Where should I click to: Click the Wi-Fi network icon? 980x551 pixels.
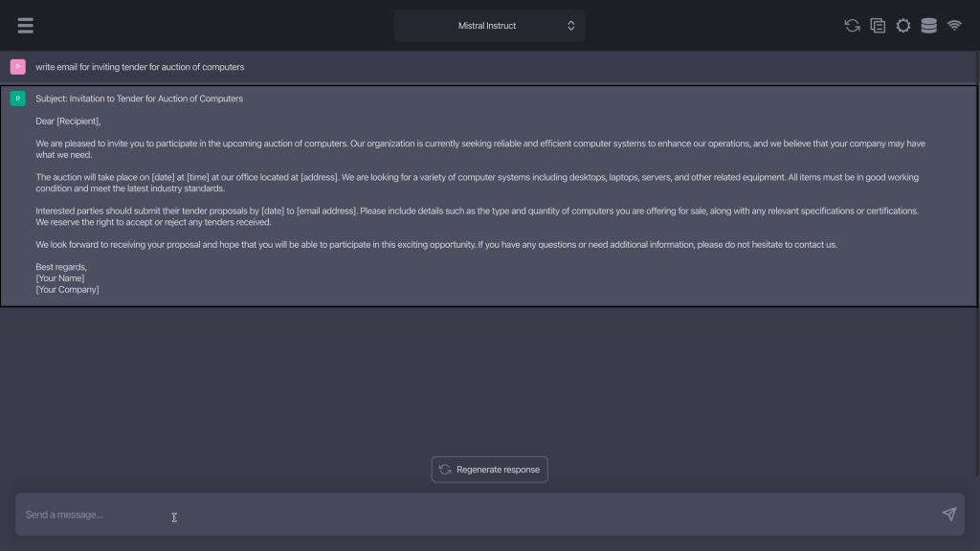954,26
